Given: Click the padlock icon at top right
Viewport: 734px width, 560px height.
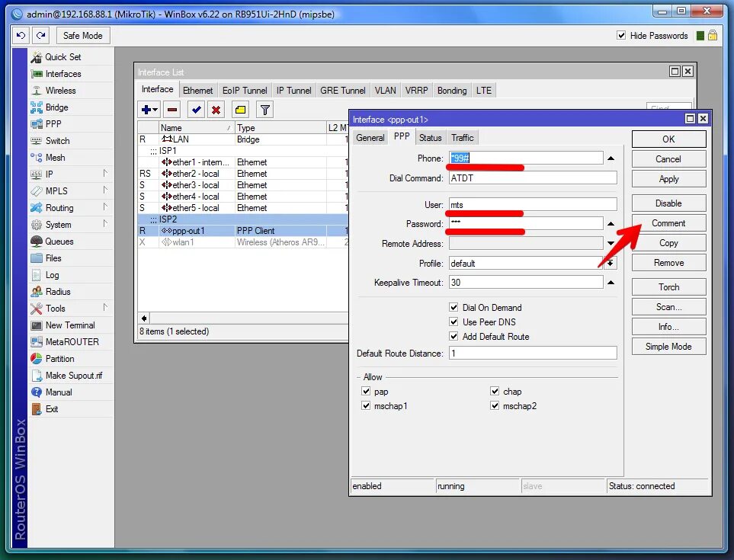Looking at the screenshot, I should point(713,36).
